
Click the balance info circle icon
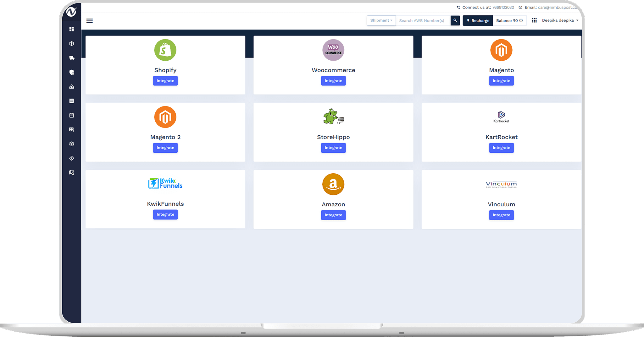[521, 21]
